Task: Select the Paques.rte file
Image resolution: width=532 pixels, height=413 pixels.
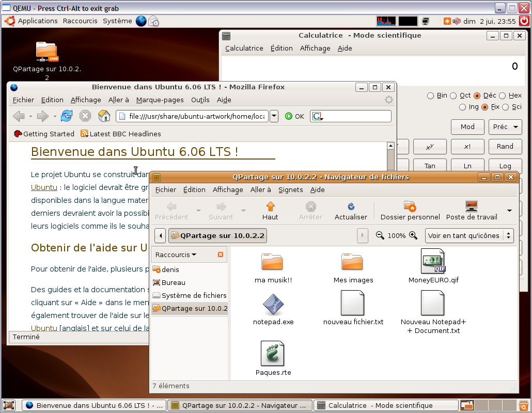Action: point(272,353)
